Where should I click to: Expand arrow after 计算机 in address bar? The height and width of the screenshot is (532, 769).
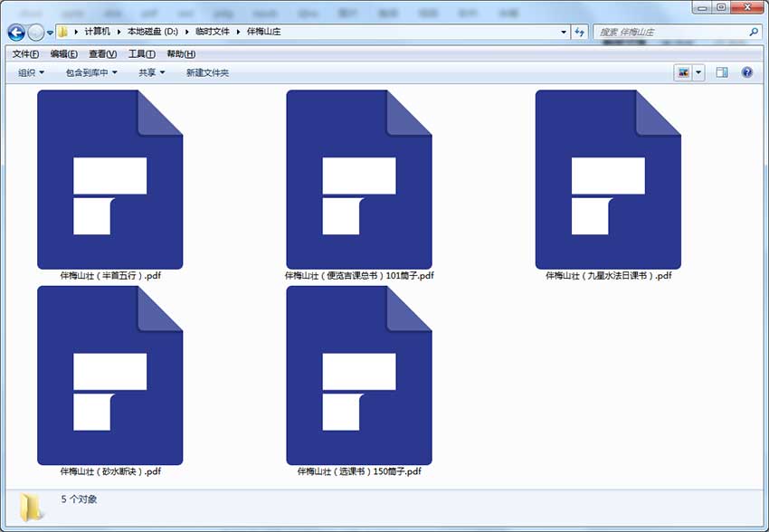[119, 32]
